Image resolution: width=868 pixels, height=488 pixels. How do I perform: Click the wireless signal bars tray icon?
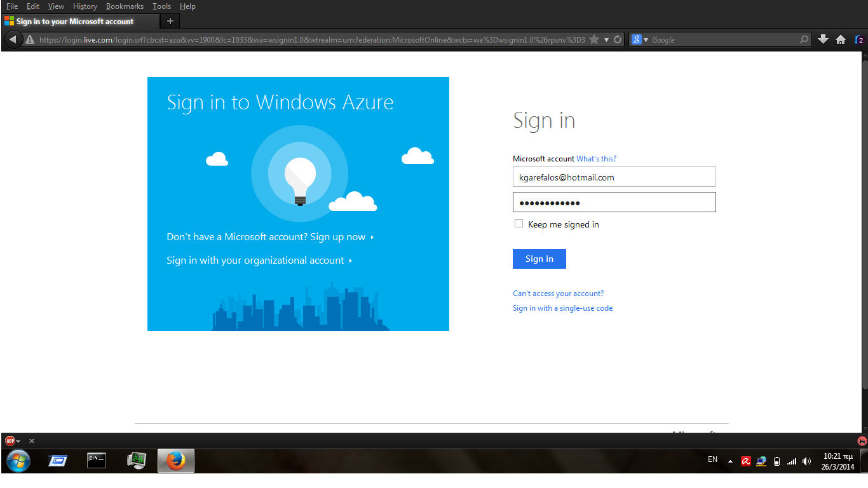(x=792, y=462)
